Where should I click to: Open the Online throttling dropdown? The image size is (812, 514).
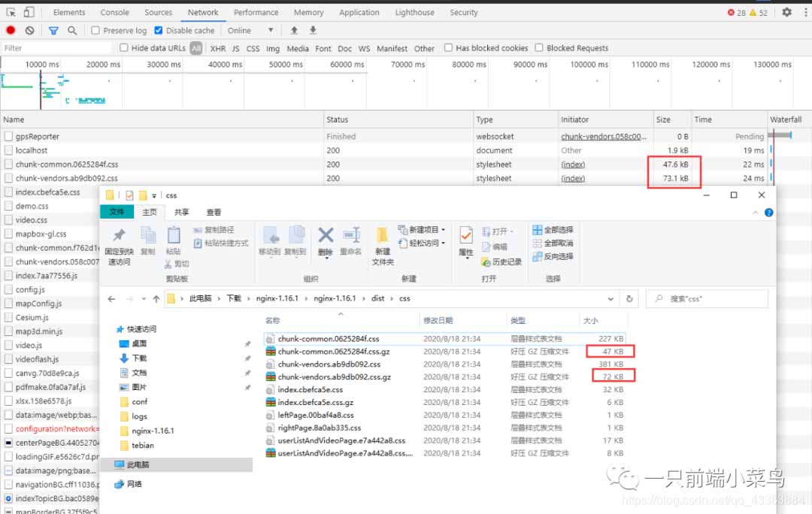(x=250, y=31)
